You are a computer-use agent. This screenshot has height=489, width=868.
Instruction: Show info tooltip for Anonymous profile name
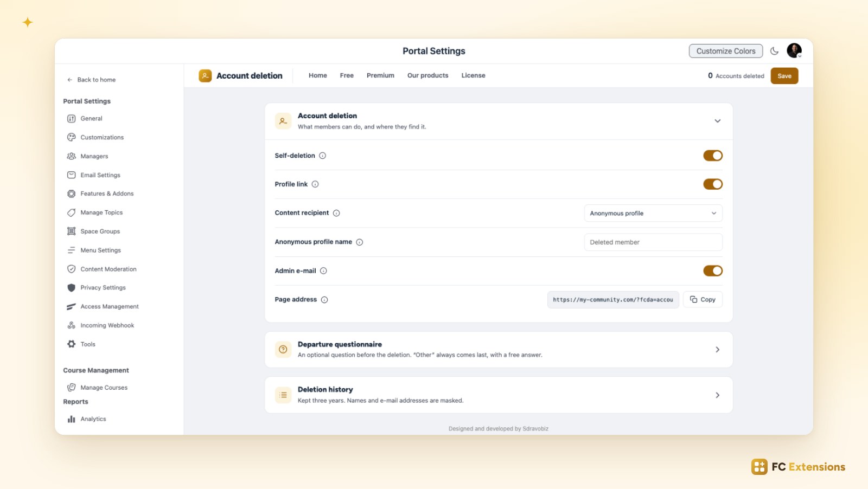tap(359, 242)
